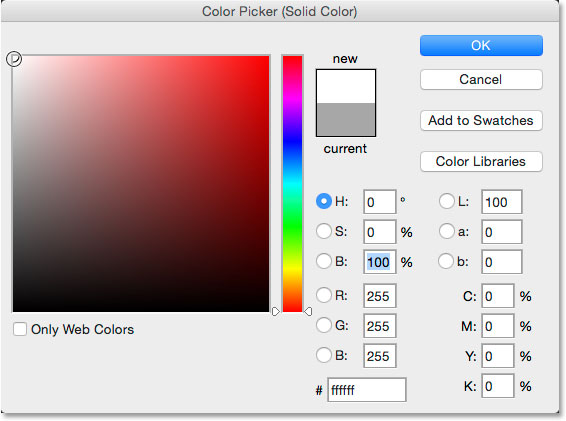Open Color Libraries
This screenshot has height=421, width=566.
pos(481,161)
